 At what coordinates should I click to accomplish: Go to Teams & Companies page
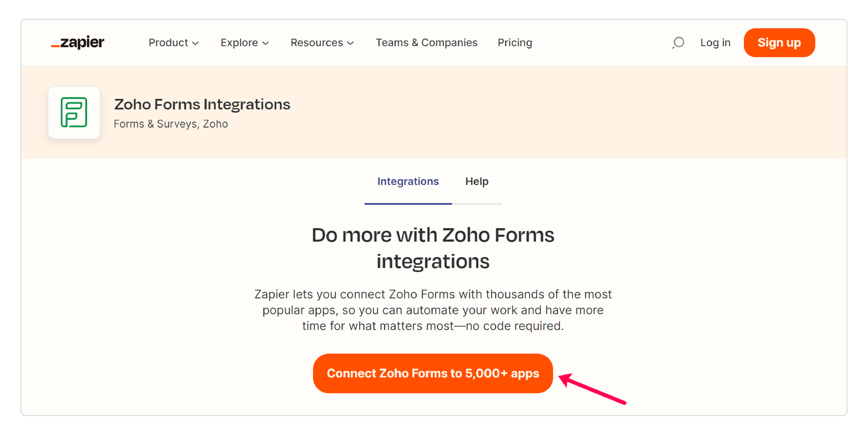click(427, 43)
